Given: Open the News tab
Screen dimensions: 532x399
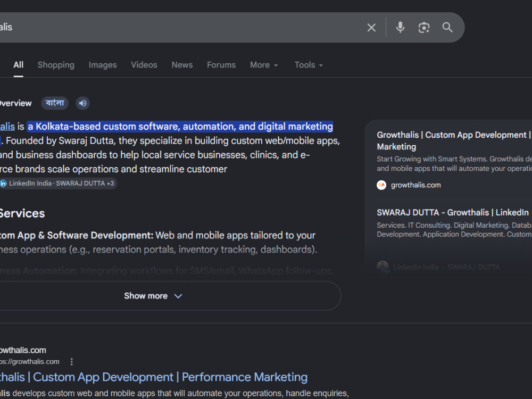Looking at the screenshot, I should point(182,65).
